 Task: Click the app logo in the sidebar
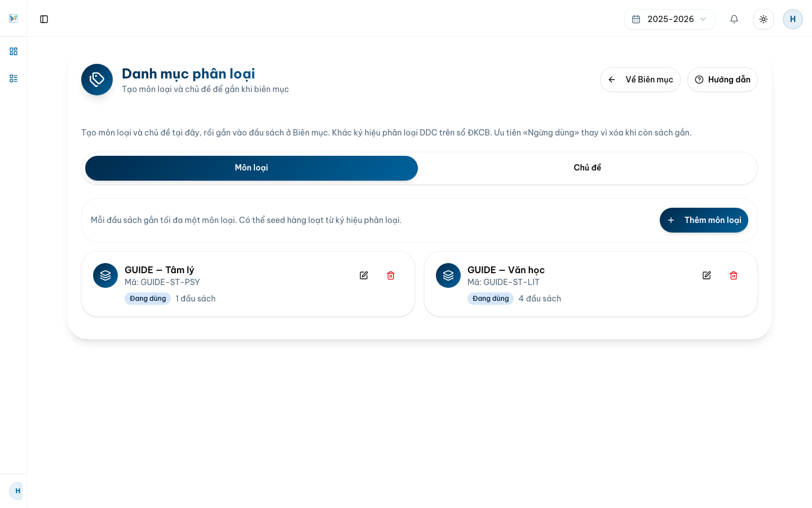[x=14, y=19]
